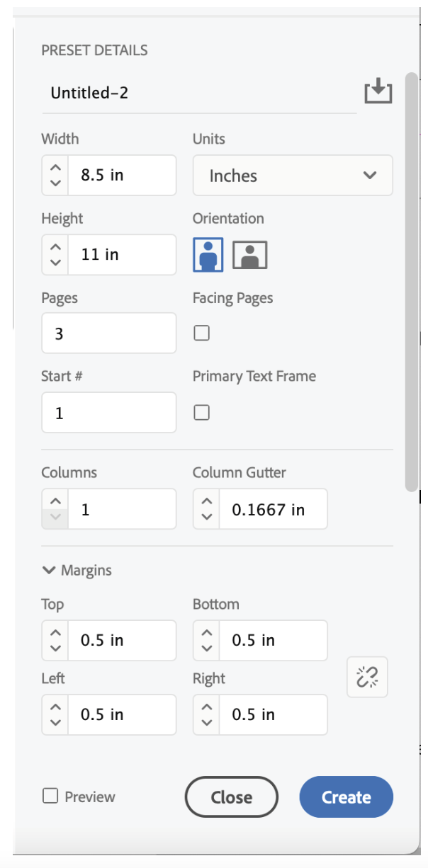Increase right margin with up arrow
Image resolution: width=428 pixels, height=868 pixels.
point(206,707)
